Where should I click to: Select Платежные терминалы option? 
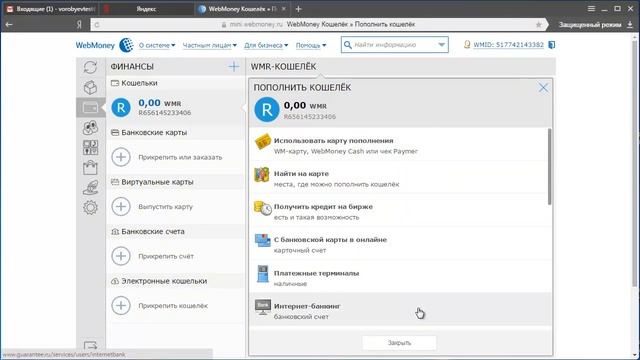coord(399,277)
